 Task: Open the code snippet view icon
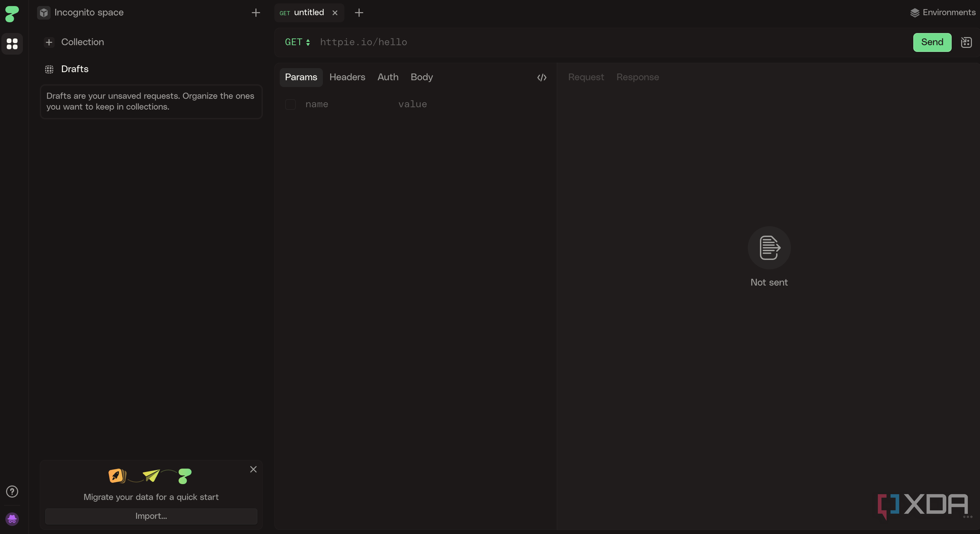pyautogui.click(x=542, y=77)
